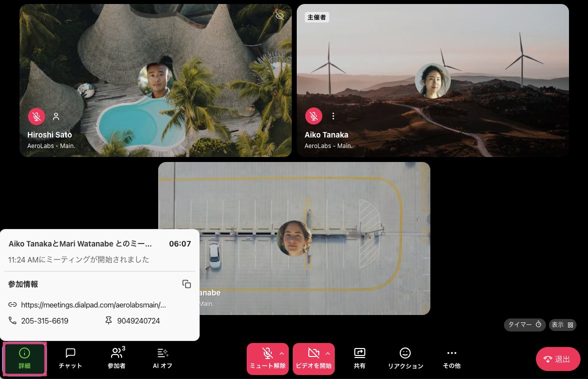Open the view layout menu (表示)

tap(562, 325)
